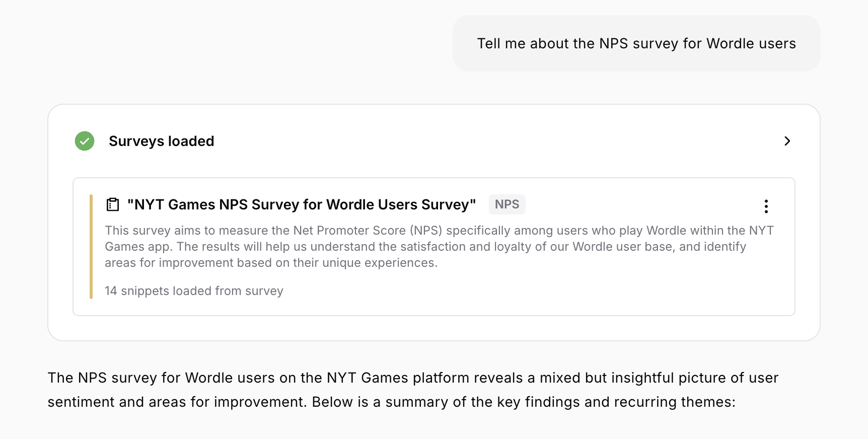
Task: Click the right-pointing arrow next to Surveys loaded
Action: 787,141
